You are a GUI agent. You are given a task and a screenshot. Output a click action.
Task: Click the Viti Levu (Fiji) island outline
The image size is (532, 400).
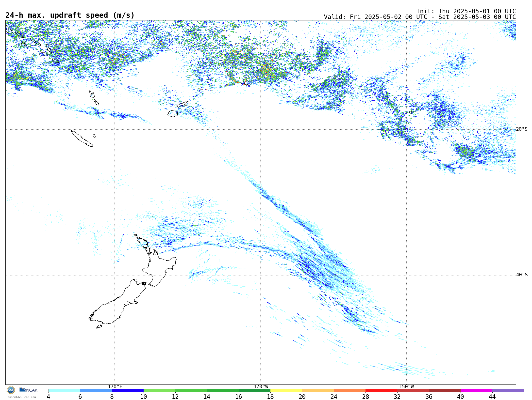pos(173,113)
